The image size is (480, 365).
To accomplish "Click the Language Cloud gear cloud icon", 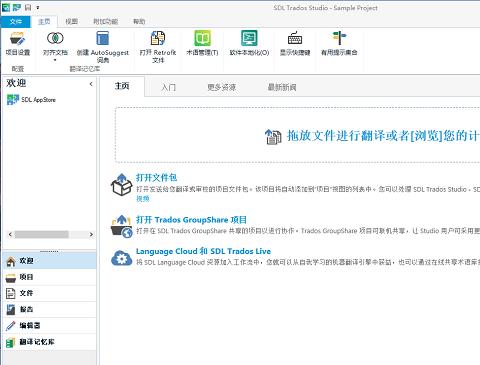I will [122, 258].
